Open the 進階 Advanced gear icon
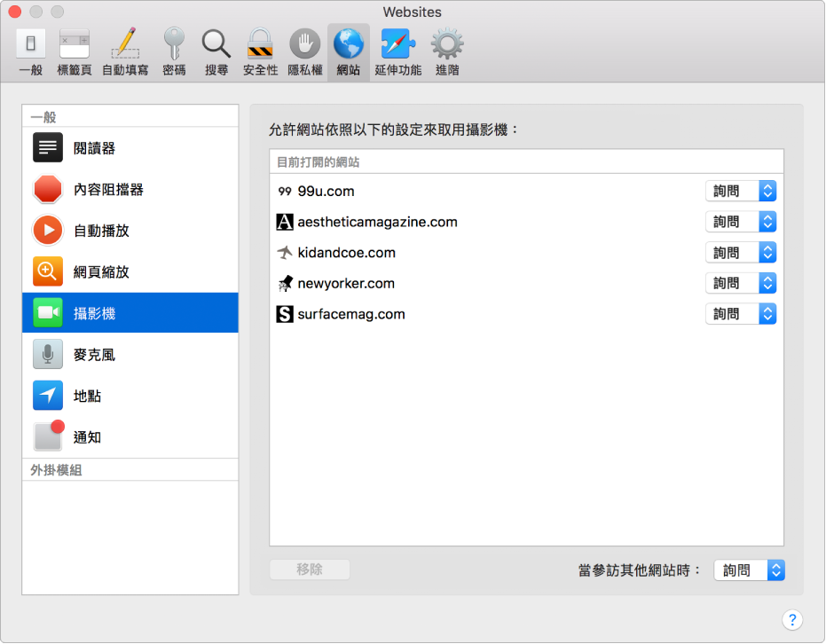The height and width of the screenshot is (644, 826). click(447, 43)
